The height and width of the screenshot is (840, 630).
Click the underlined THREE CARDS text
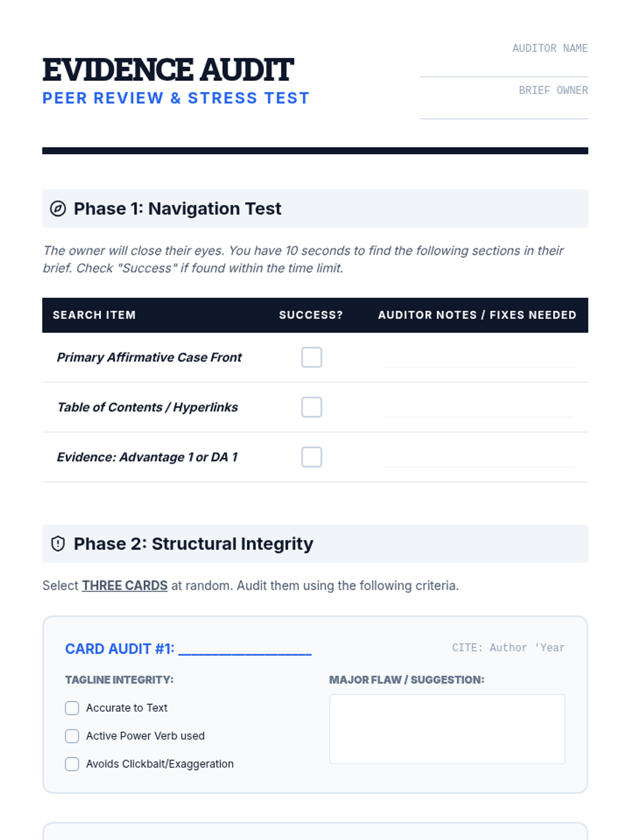pyautogui.click(x=124, y=585)
